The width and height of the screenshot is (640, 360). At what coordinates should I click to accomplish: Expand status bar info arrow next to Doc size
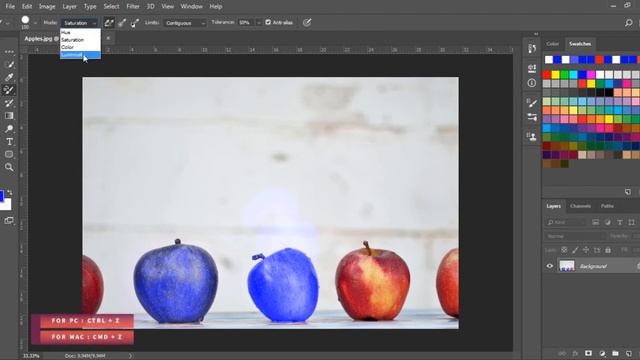[x=131, y=356]
